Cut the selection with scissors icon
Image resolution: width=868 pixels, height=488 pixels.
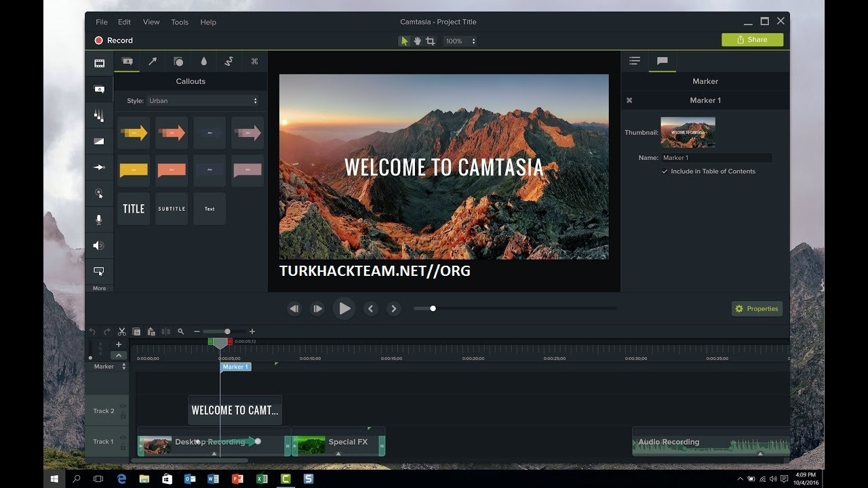(x=122, y=331)
